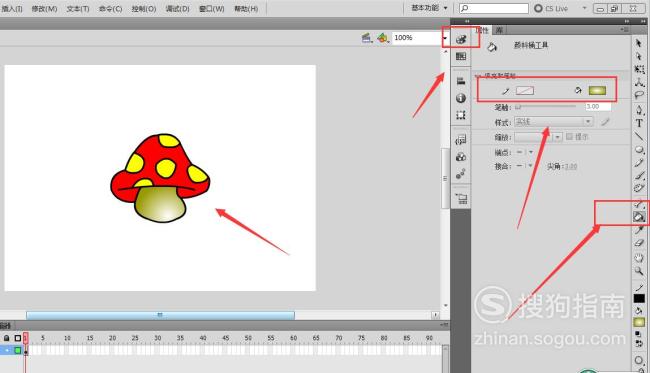Toggle the layer lock dot

7,351
